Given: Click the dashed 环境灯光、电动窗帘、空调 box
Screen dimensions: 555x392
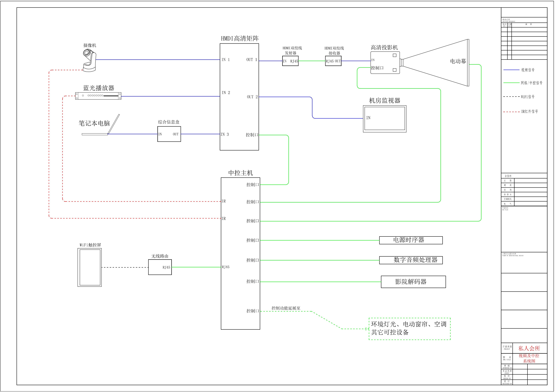Looking at the screenshot, I should 410,329.
